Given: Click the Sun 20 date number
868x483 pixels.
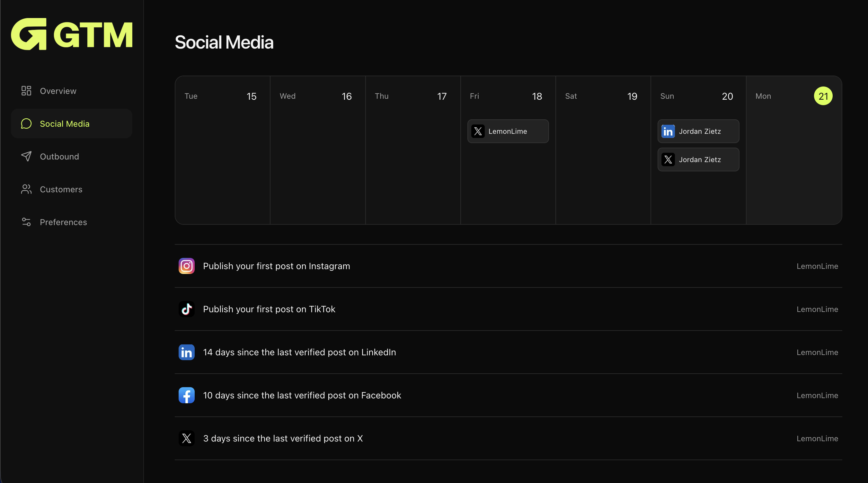Looking at the screenshot, I should (727, 96).
